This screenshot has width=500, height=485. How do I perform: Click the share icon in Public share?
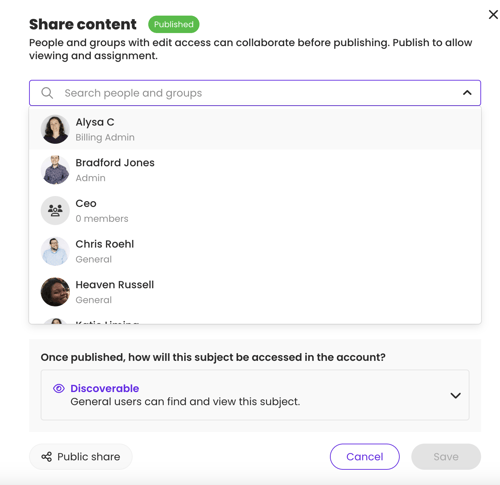47,457
